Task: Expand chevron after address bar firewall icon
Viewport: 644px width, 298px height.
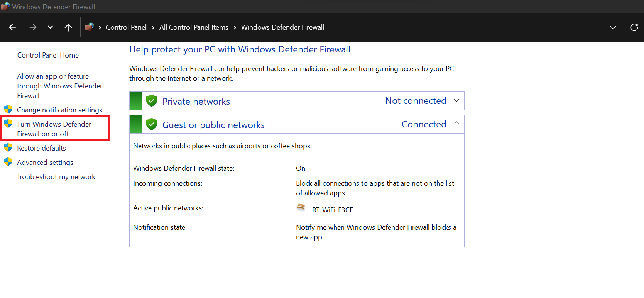Action: 100,27
